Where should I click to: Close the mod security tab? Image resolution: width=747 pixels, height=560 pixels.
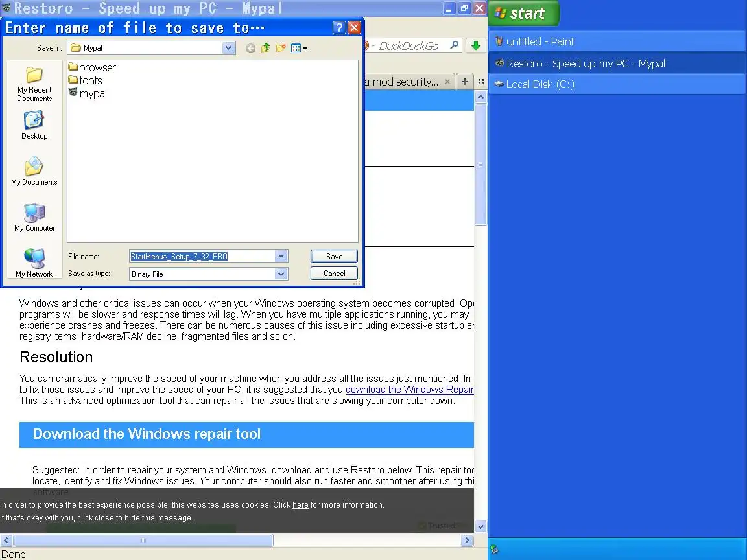pos(447,82)
